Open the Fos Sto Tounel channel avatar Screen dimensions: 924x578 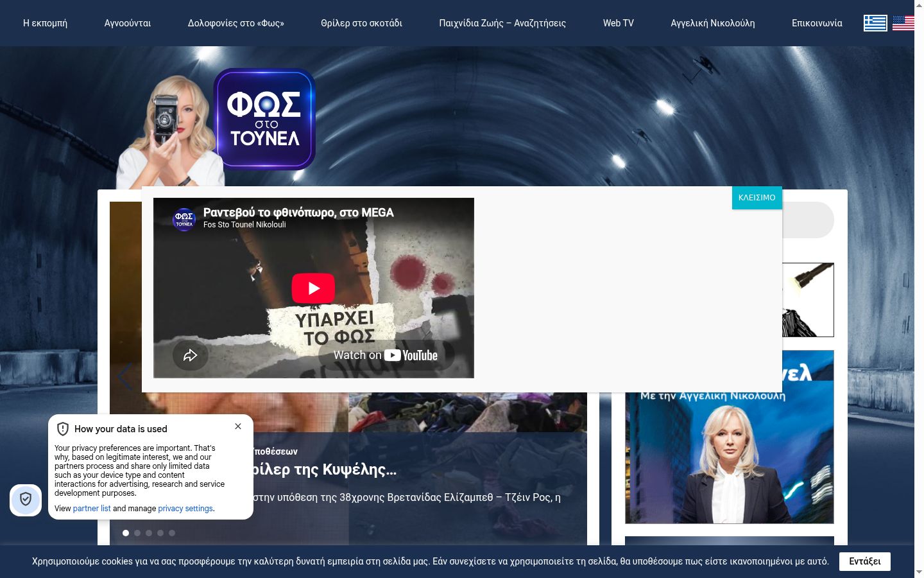184,219
